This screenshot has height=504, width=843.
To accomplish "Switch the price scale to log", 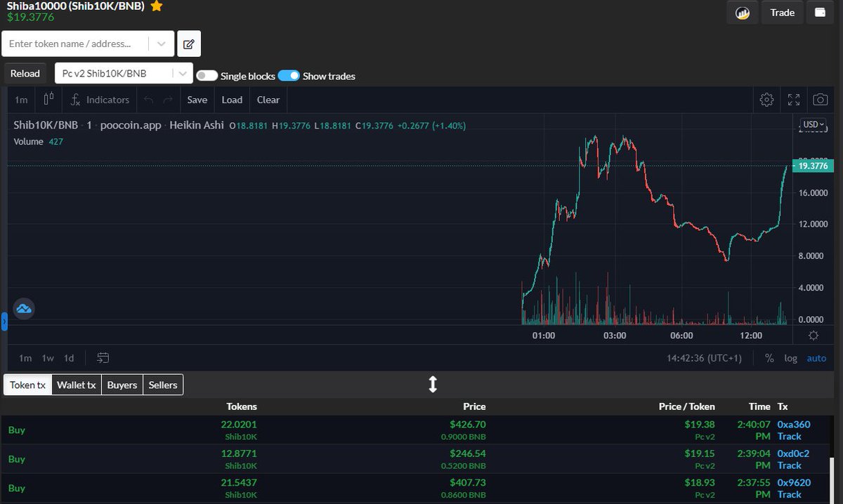I will coord(791,358).
